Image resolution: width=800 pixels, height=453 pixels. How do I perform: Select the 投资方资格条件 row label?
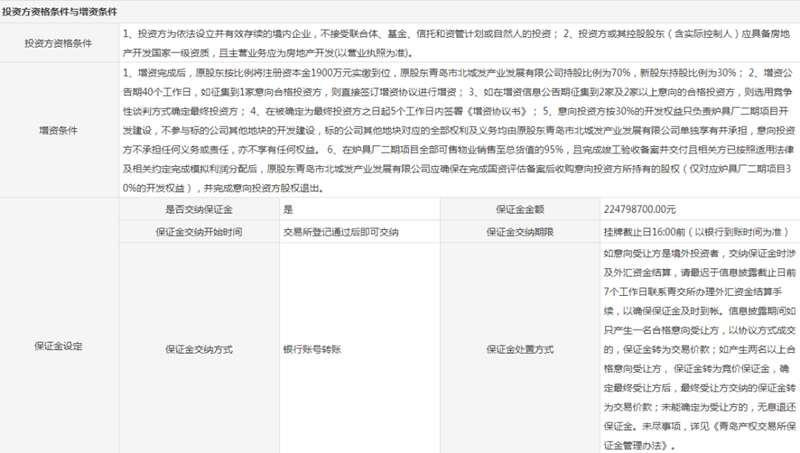(59, 43)
